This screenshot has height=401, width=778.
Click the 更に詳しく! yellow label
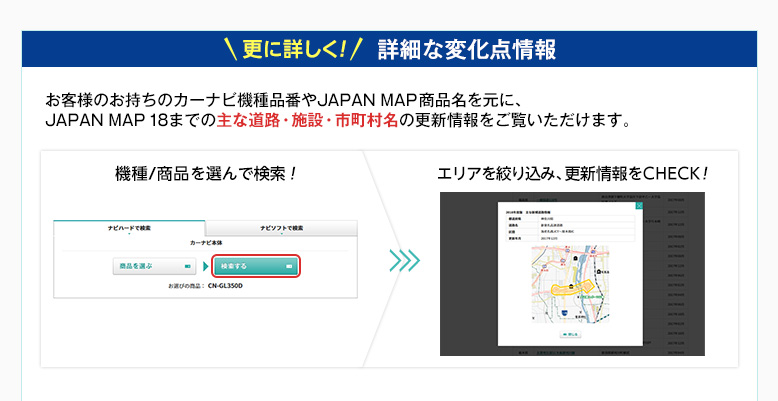tap(293, 50)
